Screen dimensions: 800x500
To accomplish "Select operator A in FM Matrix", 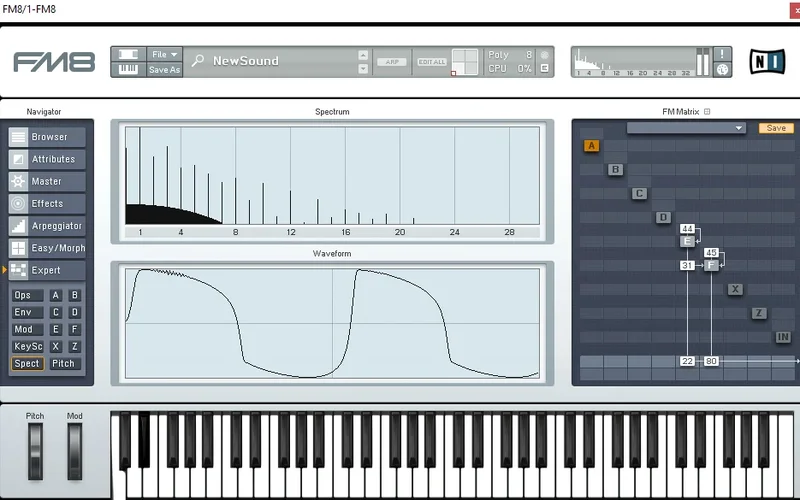I will click(x=591, y=146).
